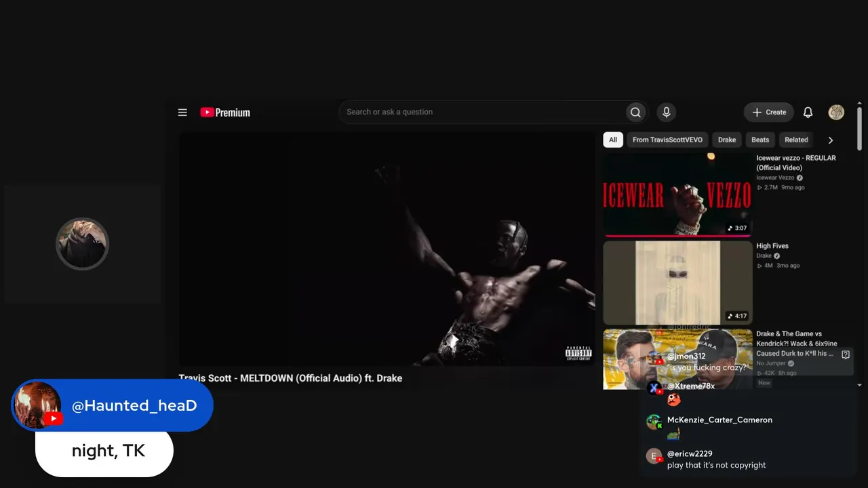868x488 pixels.
Task: Select the 'All' filter chip
Action: (x=613, y=140)
